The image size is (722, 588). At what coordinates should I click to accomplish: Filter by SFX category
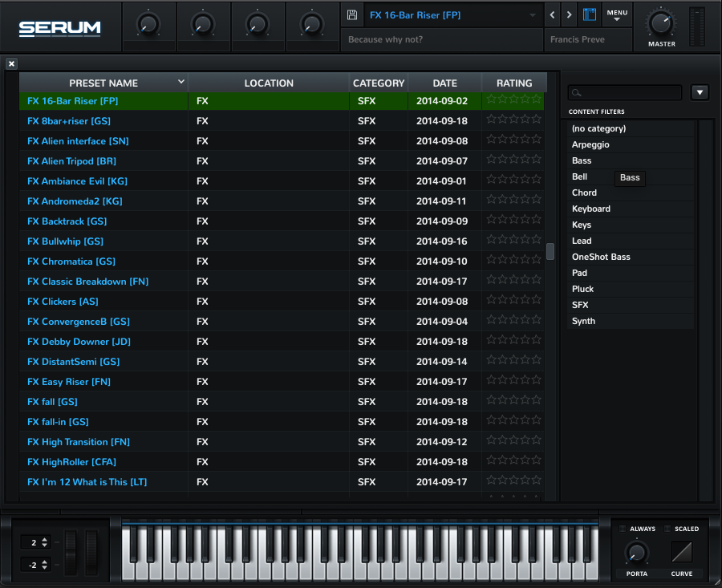click(631, 305)
